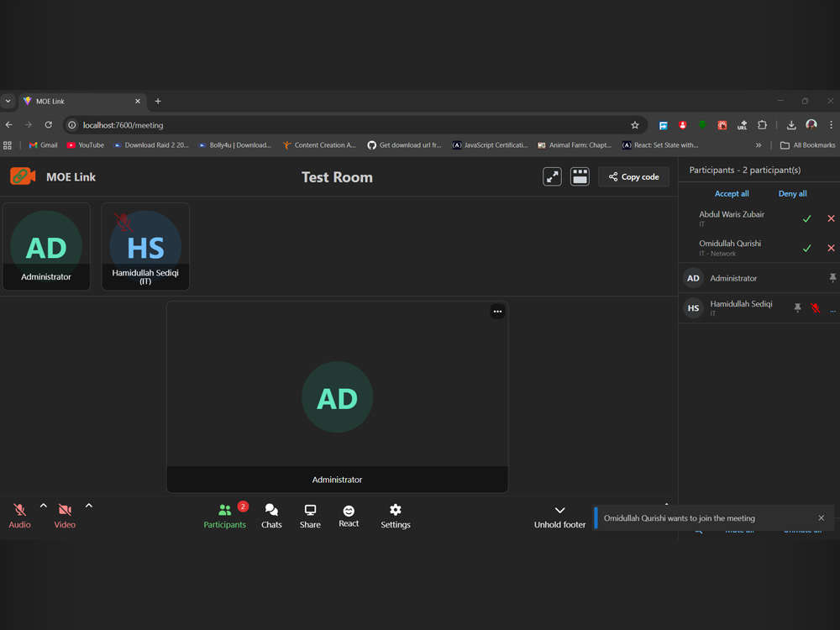The width and height of the screenshot is (840, 630).
Task: Toggle the camera Video button
Action: (x=65, y=516)
